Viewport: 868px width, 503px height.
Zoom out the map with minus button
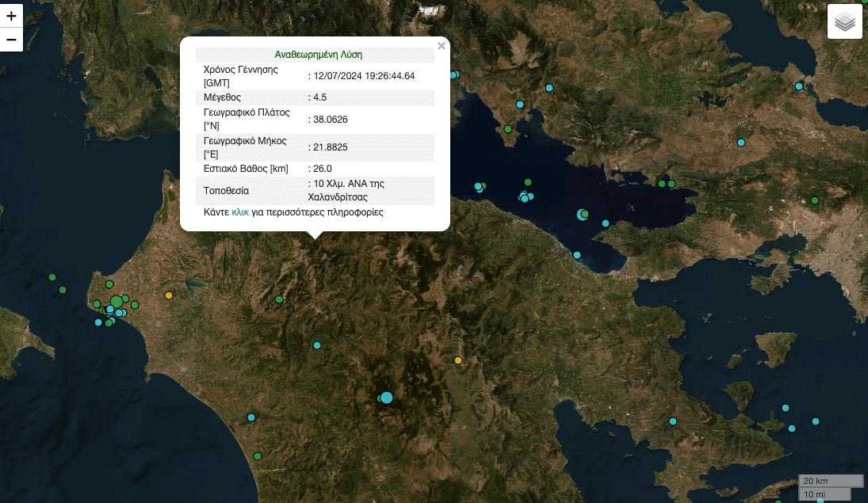coord(11,40)
